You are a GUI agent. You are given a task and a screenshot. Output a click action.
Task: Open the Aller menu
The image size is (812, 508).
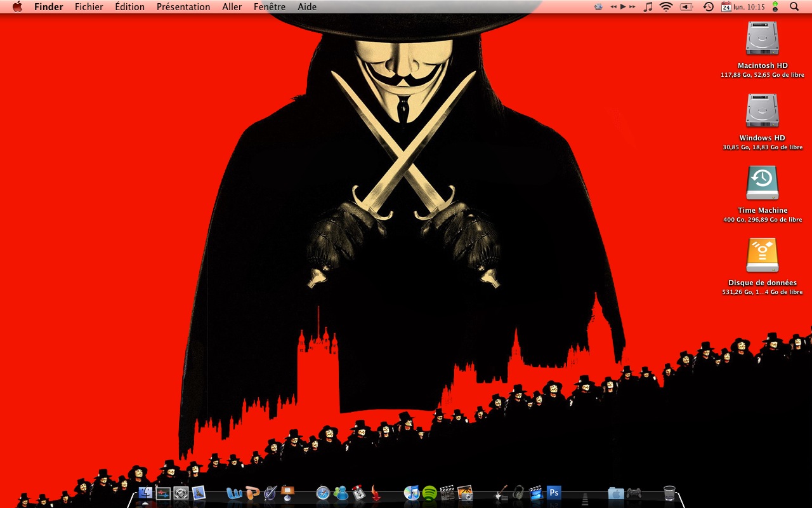tap(232, 7)
